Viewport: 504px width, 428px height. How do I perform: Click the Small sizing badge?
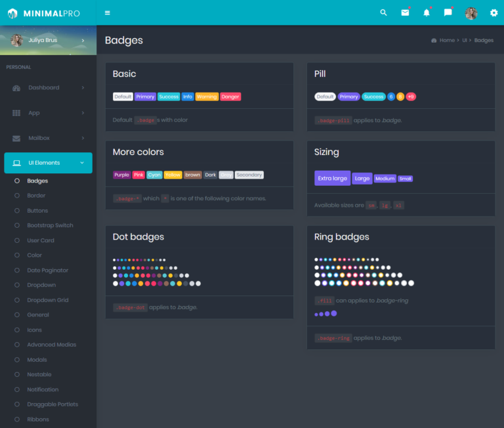[x=406, y=179]
